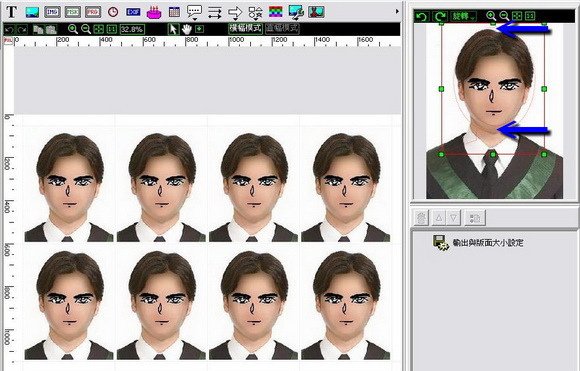Click the PXL ruler unit icon
Viewport: 580px width, 371px height.
pyautogui.click(x=8, y=41)
